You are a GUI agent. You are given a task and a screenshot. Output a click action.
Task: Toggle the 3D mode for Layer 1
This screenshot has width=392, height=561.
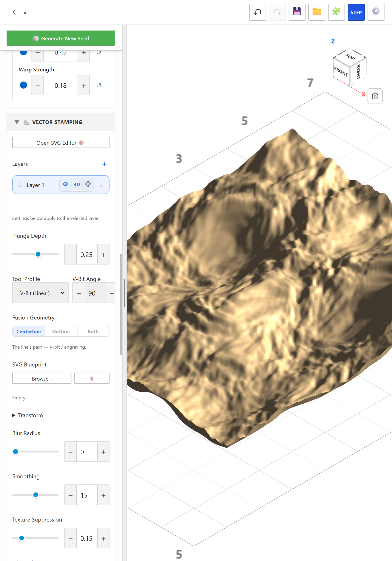[77, 184]
